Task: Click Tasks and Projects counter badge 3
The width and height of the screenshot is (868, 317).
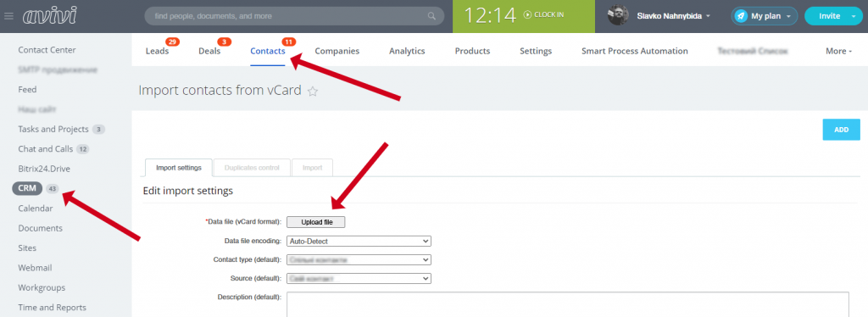Action: pyautogui.click(x=98, y=130)
